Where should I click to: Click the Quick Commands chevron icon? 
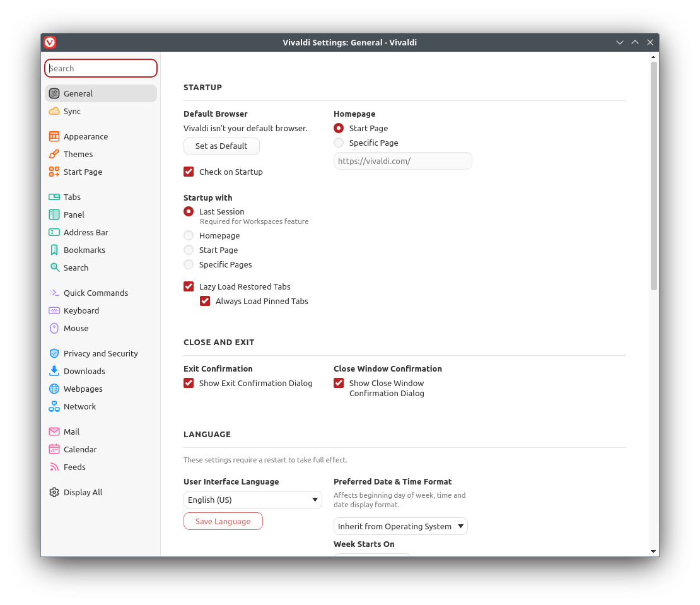coord(54,293)
